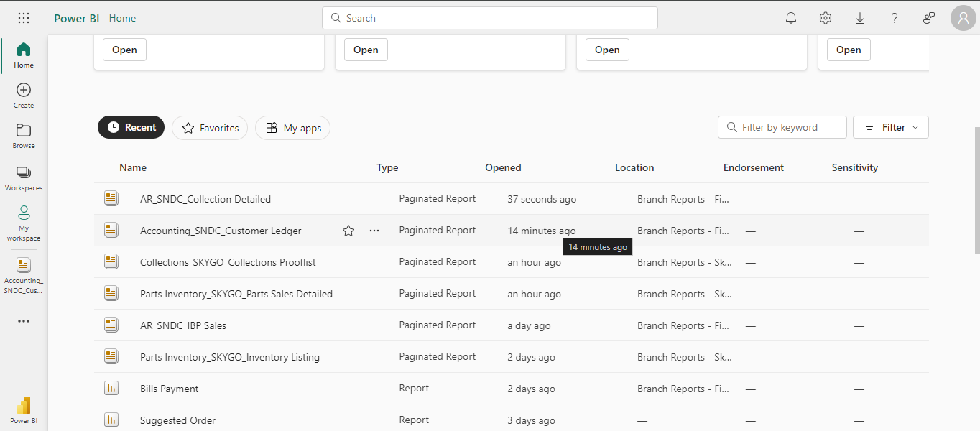Open the app launcher grid icon
980x431 pixels.
(24, 18)
